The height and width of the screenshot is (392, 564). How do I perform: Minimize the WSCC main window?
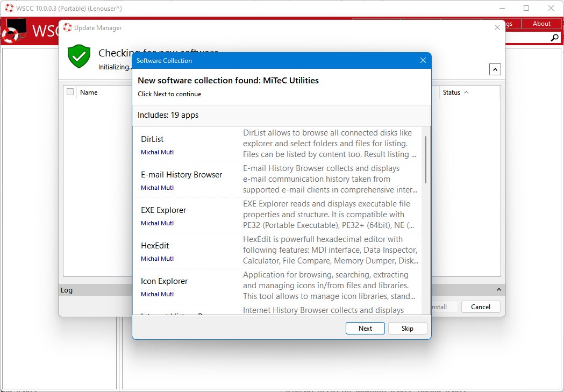(x=503, y=8)
